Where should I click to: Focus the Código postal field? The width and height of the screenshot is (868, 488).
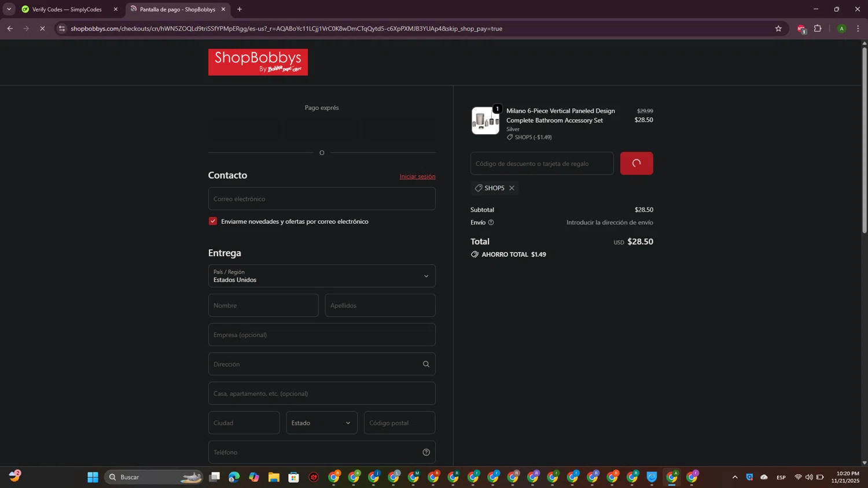(399, 423)
